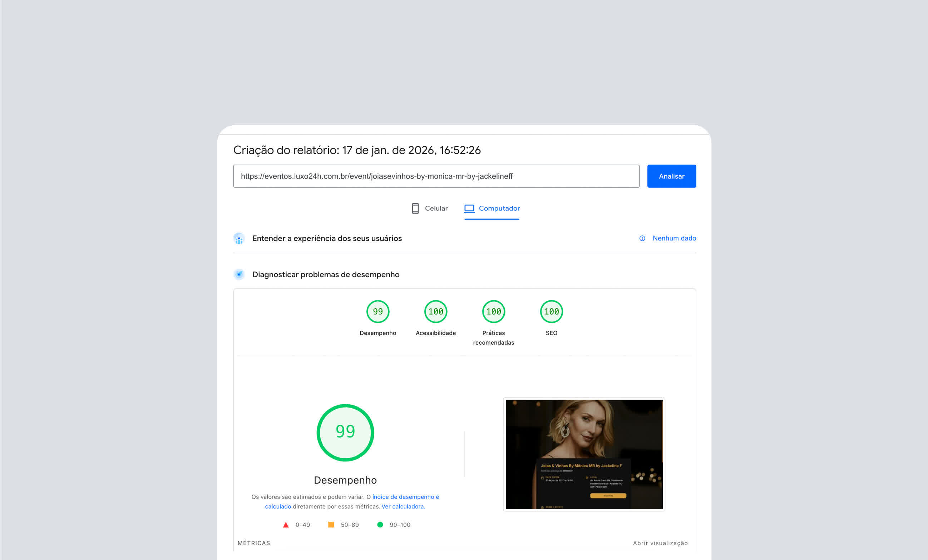Click the red 0–49 legend triangle
This screenshot has height=560, width=928.
(x=286, y=524)
